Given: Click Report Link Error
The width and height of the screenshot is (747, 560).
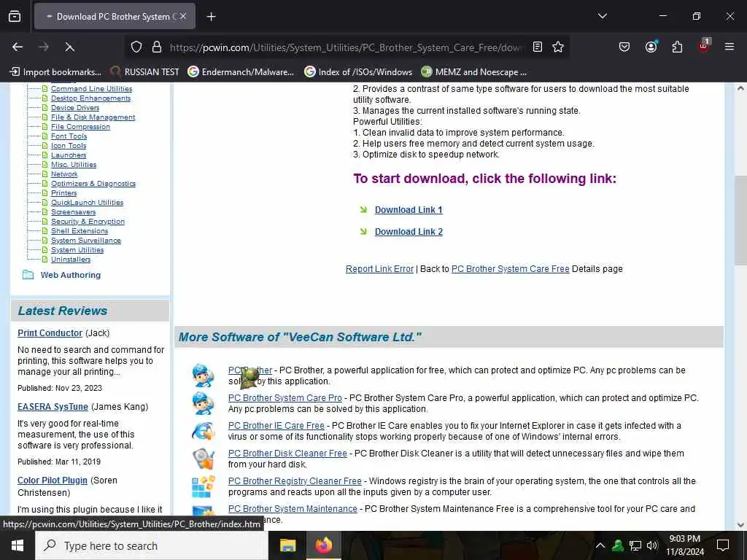Looking at the screenshot, I should 379,269.
